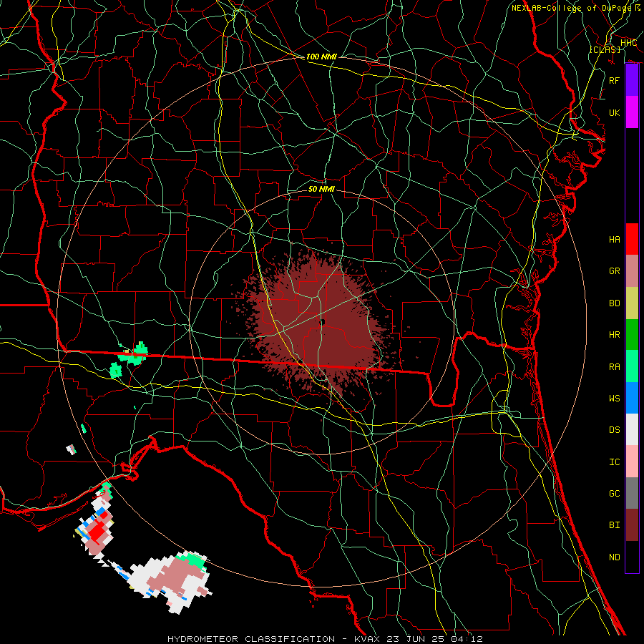This screenshot has height=644, width=644.
Task: Click the 'BI' legend label
Action: [614, 525]
